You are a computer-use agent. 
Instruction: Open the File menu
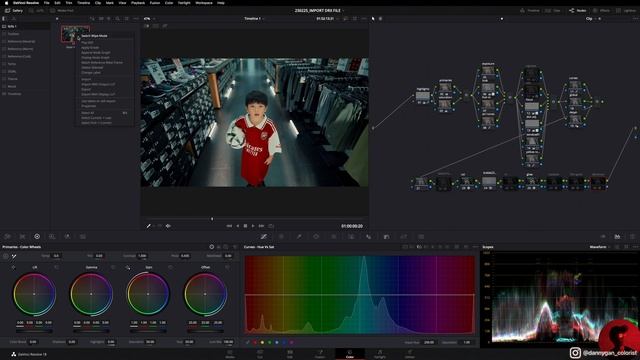tap(47, 3)
